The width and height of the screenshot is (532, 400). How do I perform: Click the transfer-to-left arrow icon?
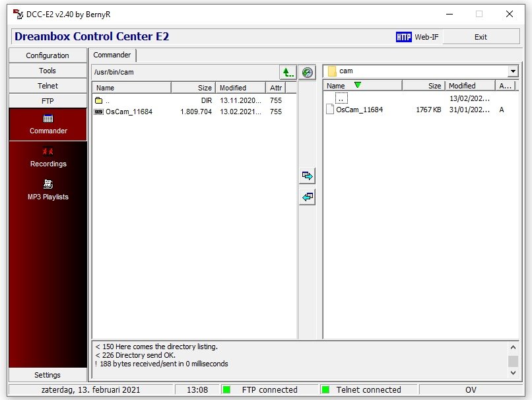(307, 197)
